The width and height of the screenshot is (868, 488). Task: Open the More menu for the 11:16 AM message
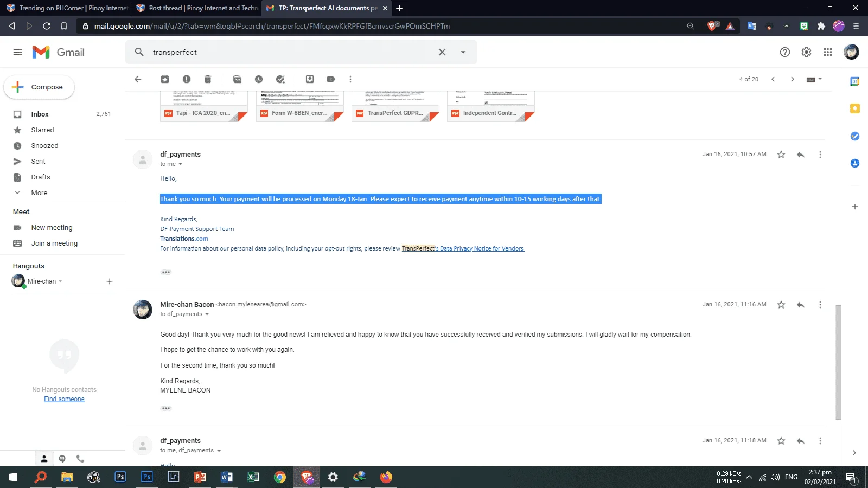(x=820, y=305)
